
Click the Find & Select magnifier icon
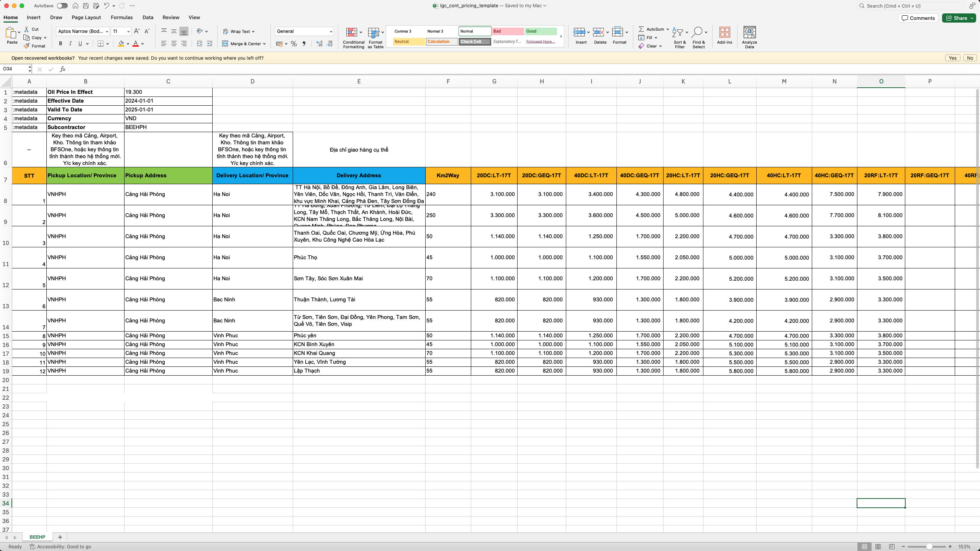coord(697,32)
